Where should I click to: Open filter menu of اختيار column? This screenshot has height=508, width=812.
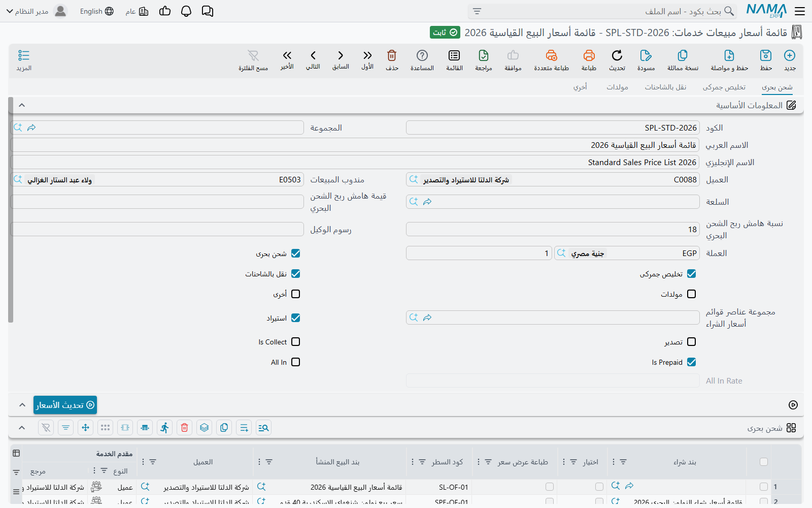[x=573, y=462]
